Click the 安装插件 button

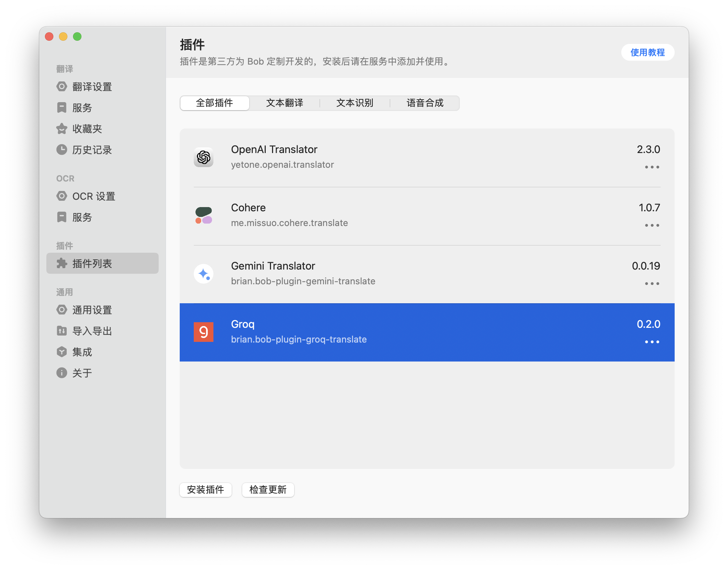click(206, 490)
